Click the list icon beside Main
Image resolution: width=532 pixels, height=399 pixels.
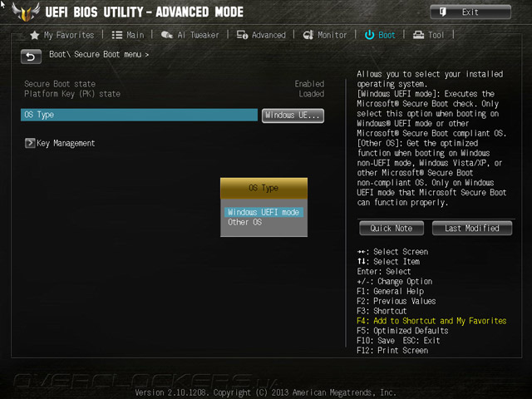coord(117,35)
